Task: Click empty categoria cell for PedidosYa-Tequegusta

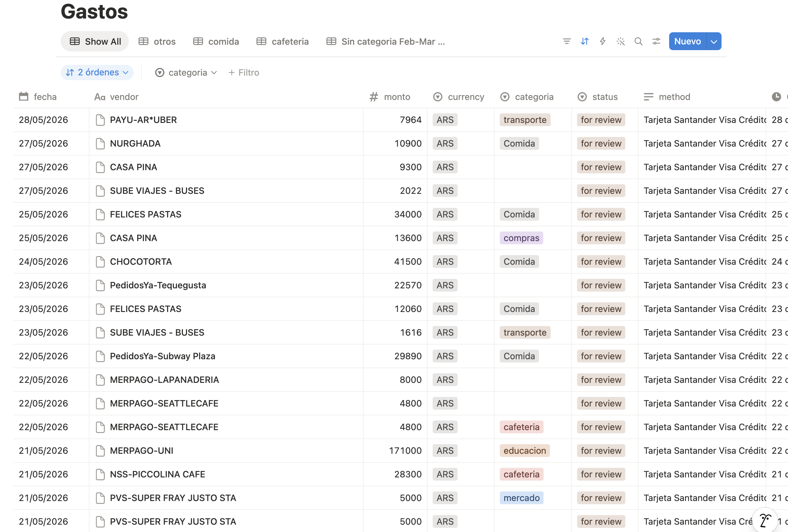Action: pos(533,285)
